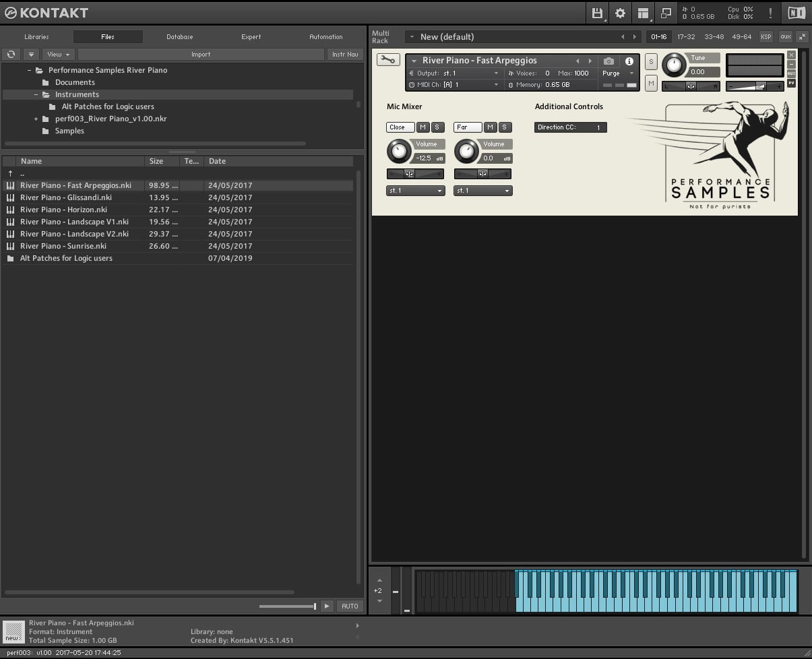Click the Import button
Viewport: 812px width, 659px height.
pos(201,54)
